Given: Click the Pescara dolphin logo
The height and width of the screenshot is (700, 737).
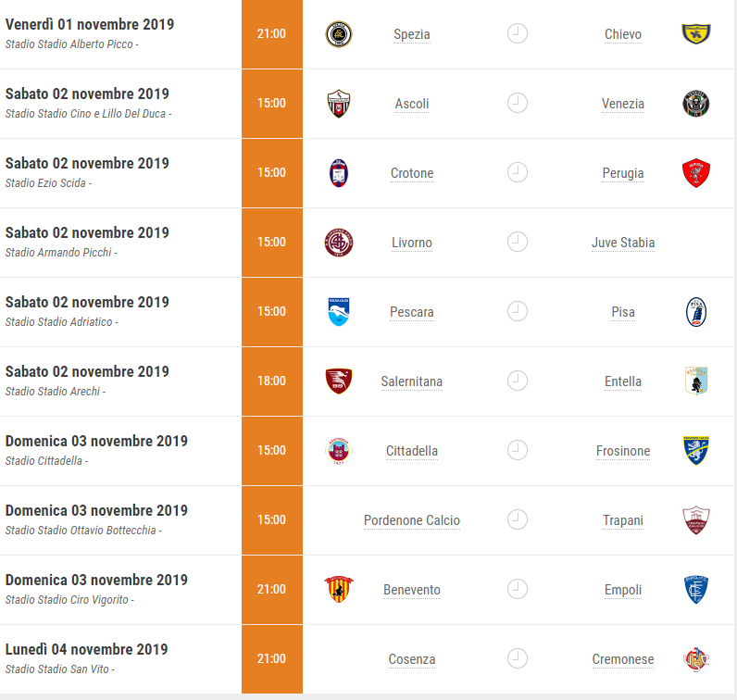Looking at the screenshot, I should (339, 312).
